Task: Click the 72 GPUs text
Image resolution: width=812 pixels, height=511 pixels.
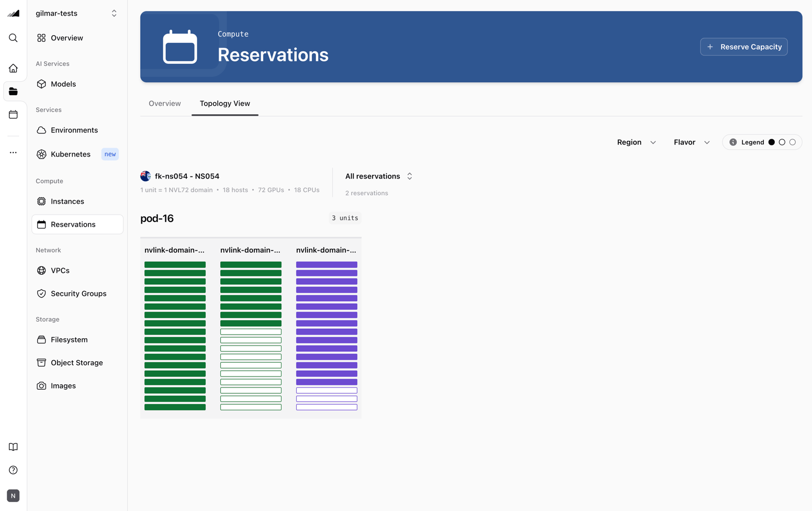Action: coord(271,190)
